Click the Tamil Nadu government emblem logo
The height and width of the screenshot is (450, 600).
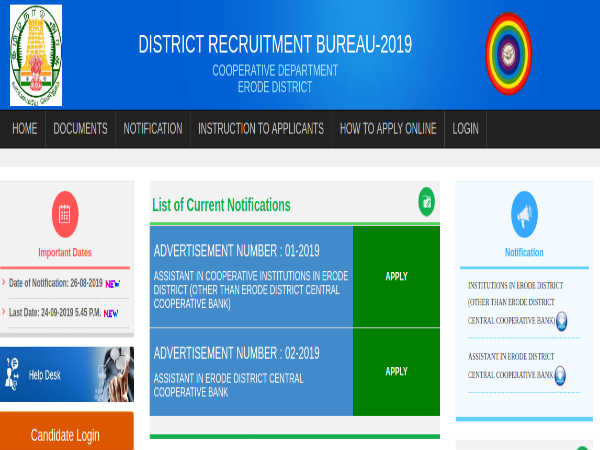pyautogui.click(x=37, y=55)
